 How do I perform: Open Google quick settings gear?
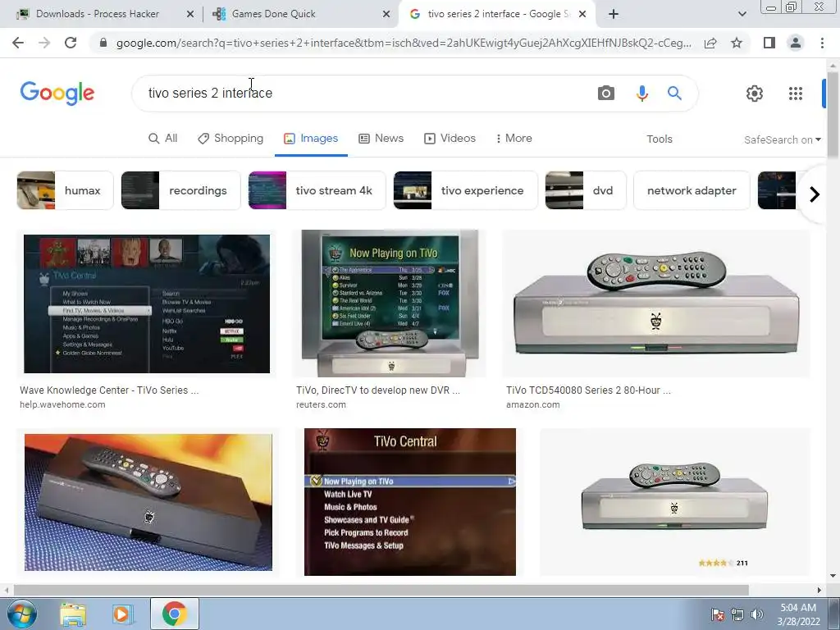tap(755, 94)
